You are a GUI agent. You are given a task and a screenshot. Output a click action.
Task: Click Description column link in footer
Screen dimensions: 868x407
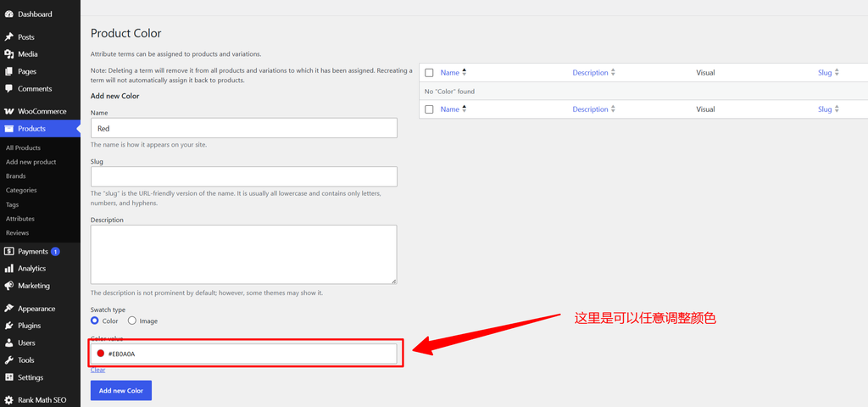[x=590, y=109]
